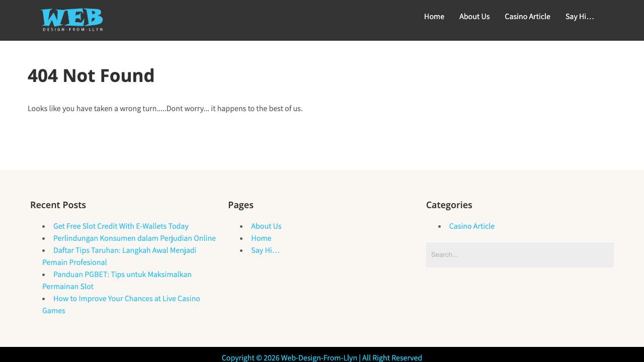The width and height of the screenshot is (644, 362).
Task: Open Say Hi… under the Pages list
Action: tap(265, 250)
